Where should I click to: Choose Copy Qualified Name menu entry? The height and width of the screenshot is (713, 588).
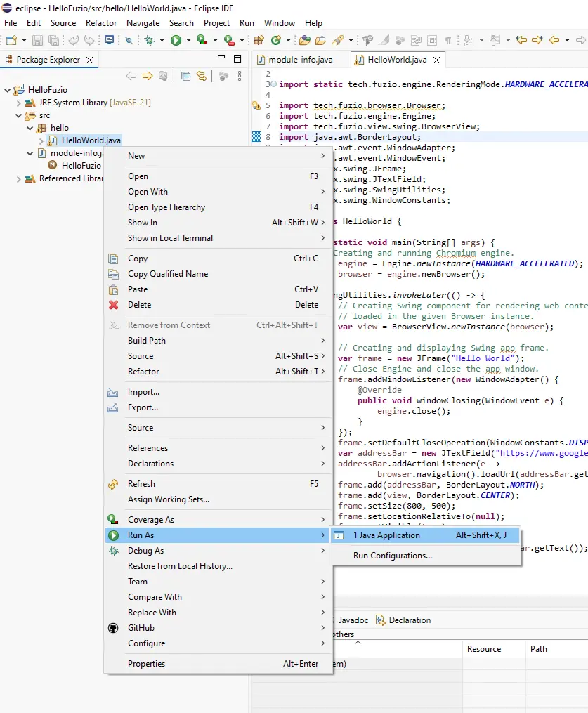[x=218, y=274]
